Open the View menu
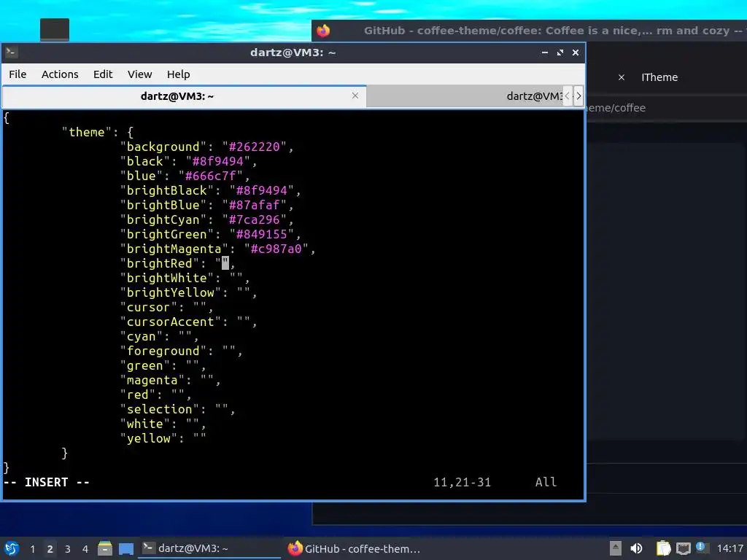 (139, 74)
